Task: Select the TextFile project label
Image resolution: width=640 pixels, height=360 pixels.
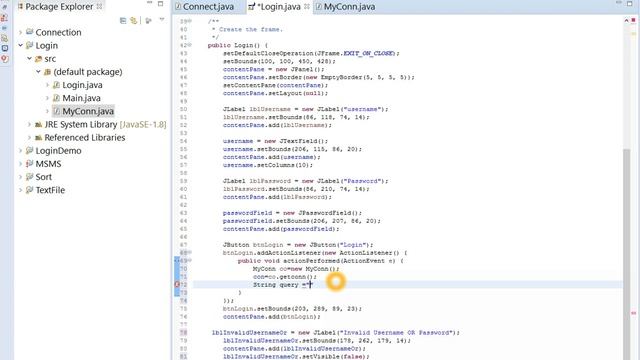Action: [x=50, y=190]
